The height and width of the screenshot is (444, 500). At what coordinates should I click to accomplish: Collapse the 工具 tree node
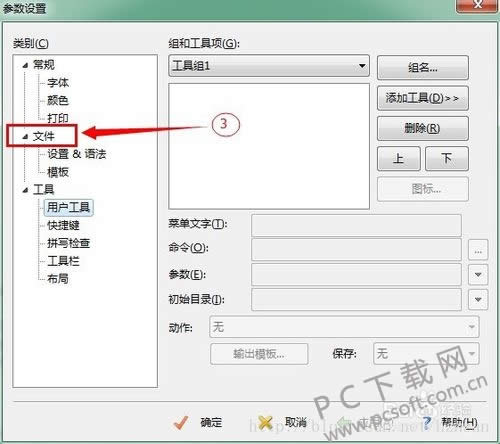click(25, 190)
